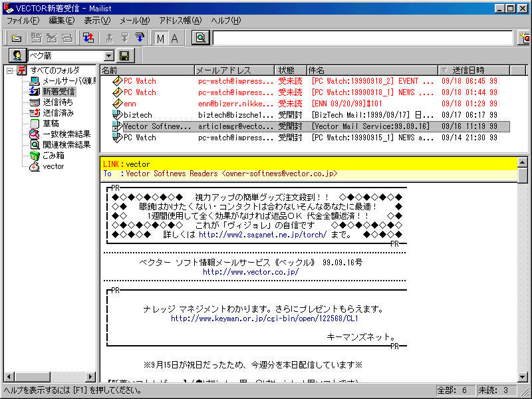
Task: Open the www.keyman.or.jp link
Action: point(265,319)
